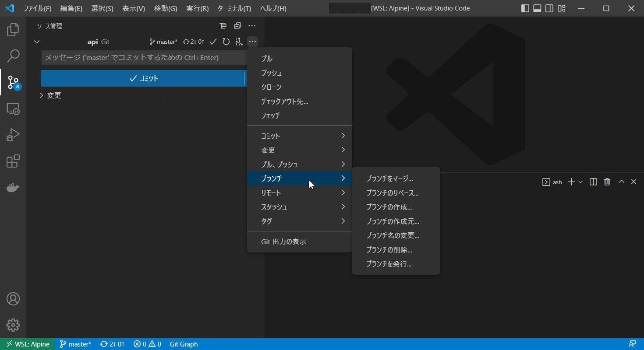Open the ターミナル(T) menu
Image resolution: width=644 pixels, height=350 pixels.
pos(234,8)
